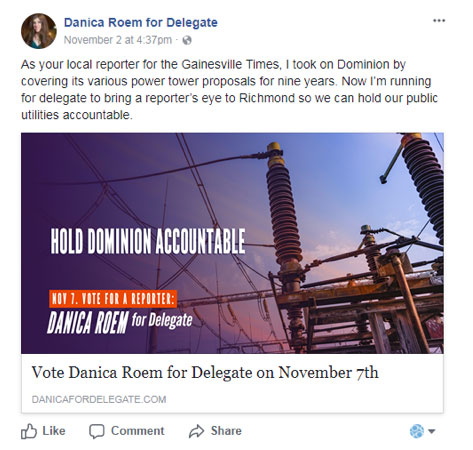Open the power tower link preview image
The width and height of the screenshot is (473, 450).
pos(232,243)
